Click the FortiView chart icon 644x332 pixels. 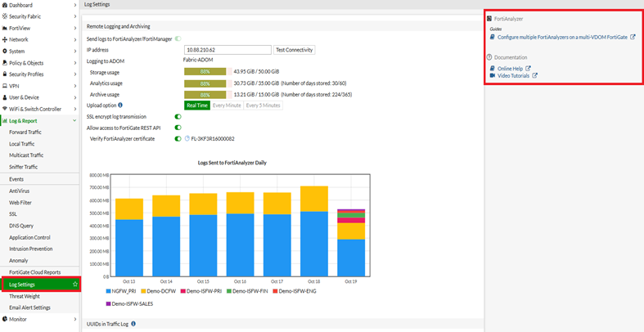pyautogui.click(x=5, y=29)
